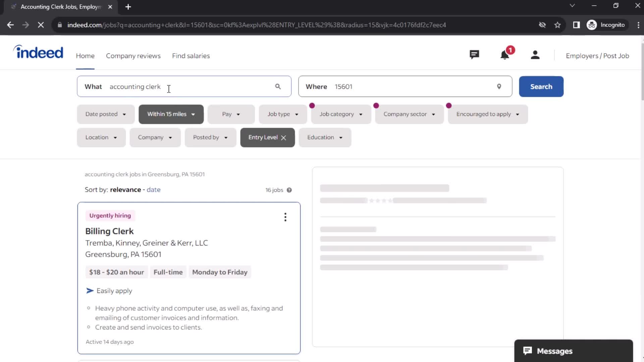Viewport: 644px width, 362px height.
Task: Expand the Education dropdown filter
Action: click(x=325, y=137)
